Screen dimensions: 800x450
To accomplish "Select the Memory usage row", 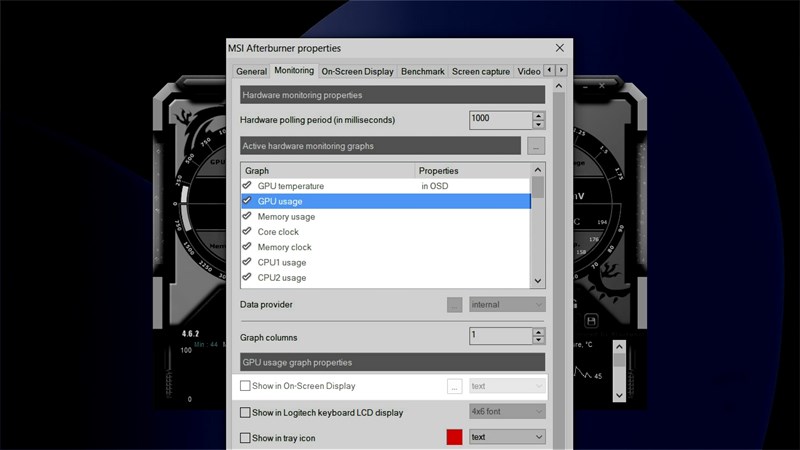I will tap(386, 216).
